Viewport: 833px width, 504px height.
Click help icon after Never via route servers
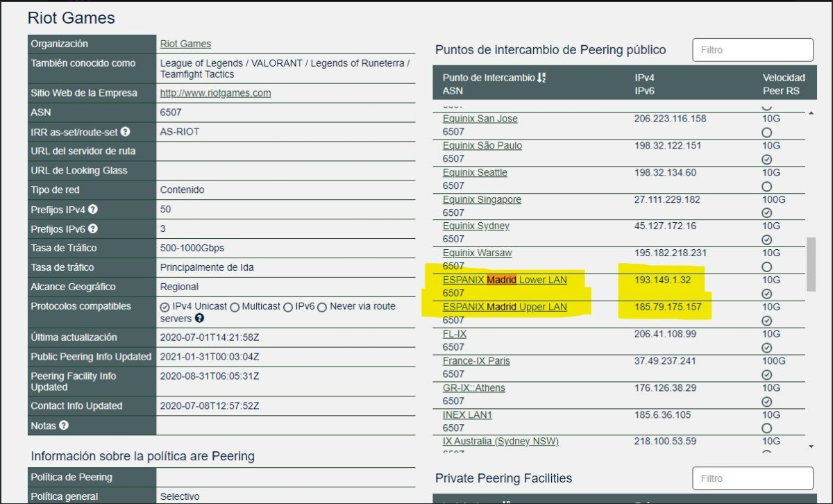(x=199, y=319)
